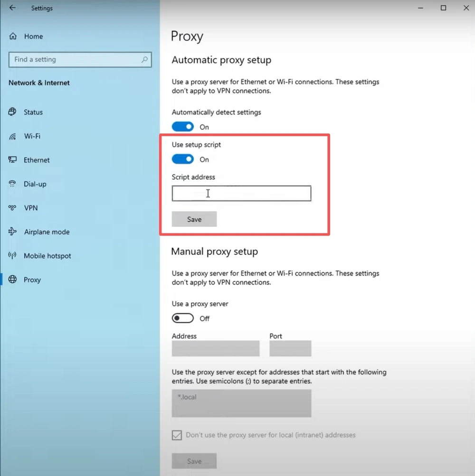Turn off Automatically detect settings toggle
This screenshot has width=475, height=476.
click(183, 127)
